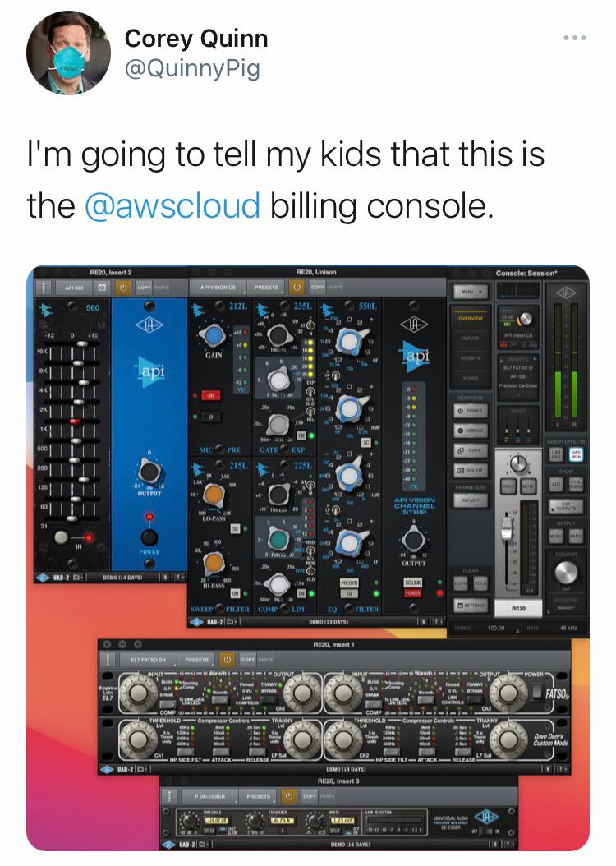Image resolution: width=616 pixels, height=866 pixels.
Task: Open API Vision CS plugin selector dropdown
Action: click(217, 288)
